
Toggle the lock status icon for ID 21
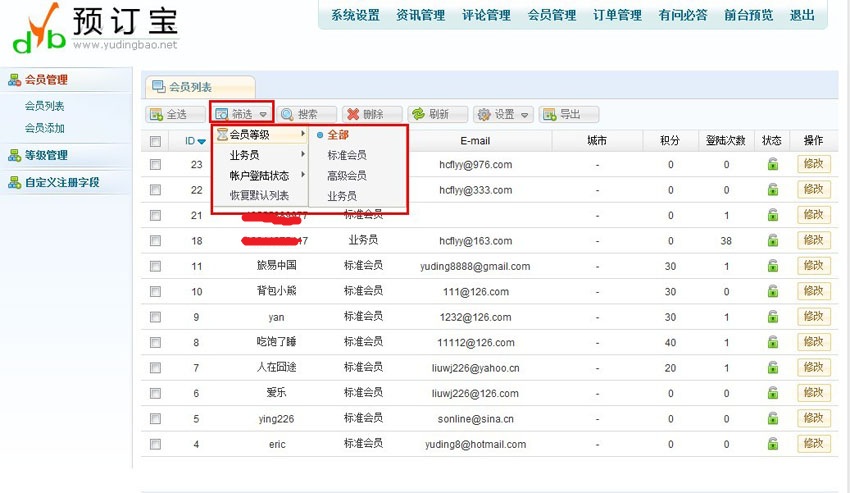(772, 215)
